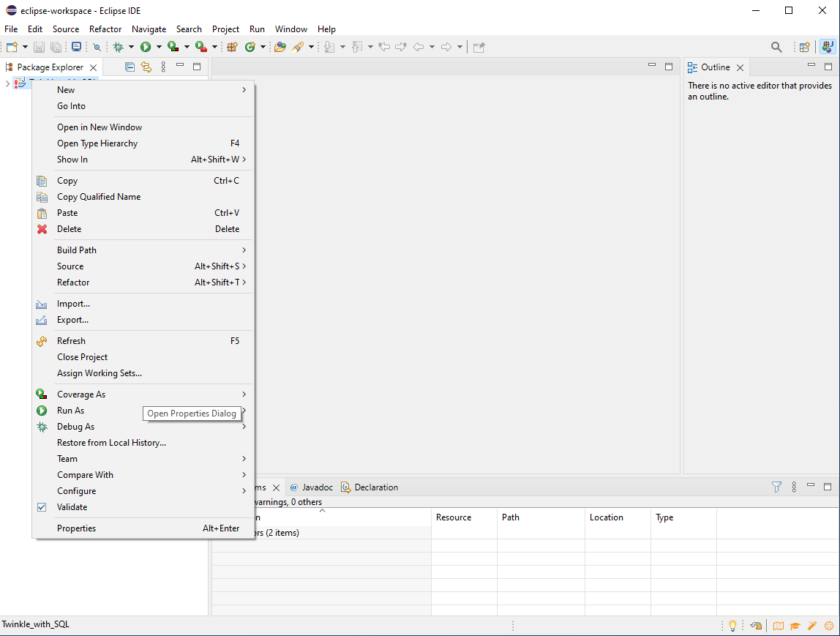Click the magnifier search icon in toolbar
The image size is (840, 636).
pos(776,47)
